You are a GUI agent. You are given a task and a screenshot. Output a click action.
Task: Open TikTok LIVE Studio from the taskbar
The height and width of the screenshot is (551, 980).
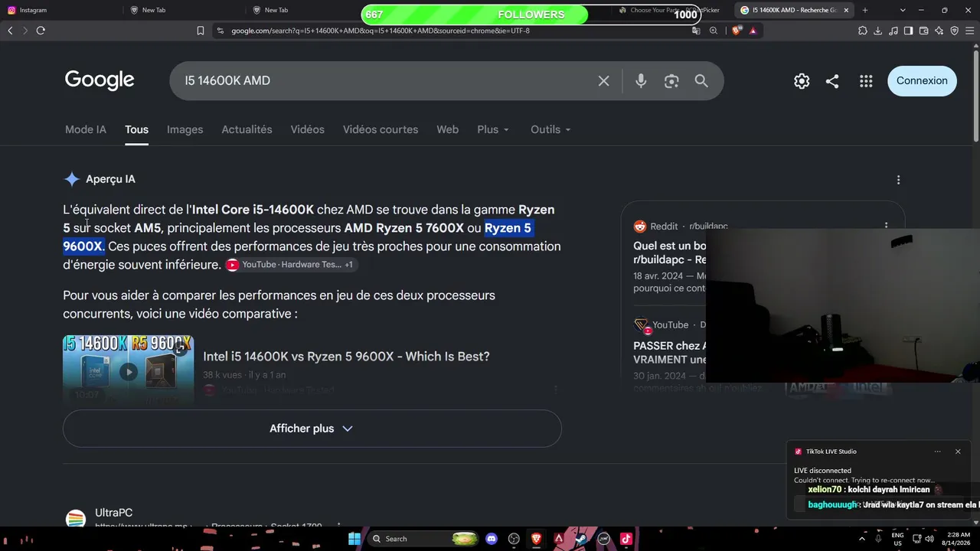[x=626, y=539]
